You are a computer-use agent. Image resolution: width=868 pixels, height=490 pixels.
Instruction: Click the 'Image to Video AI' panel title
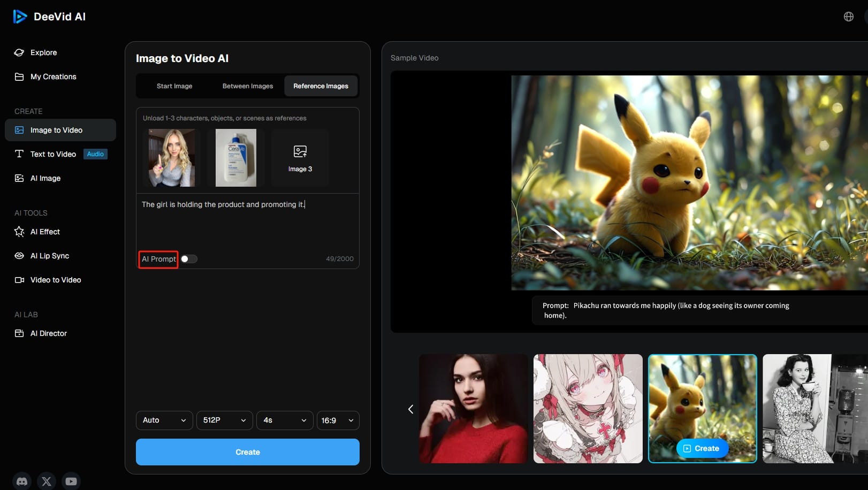[x=182, y=58]
